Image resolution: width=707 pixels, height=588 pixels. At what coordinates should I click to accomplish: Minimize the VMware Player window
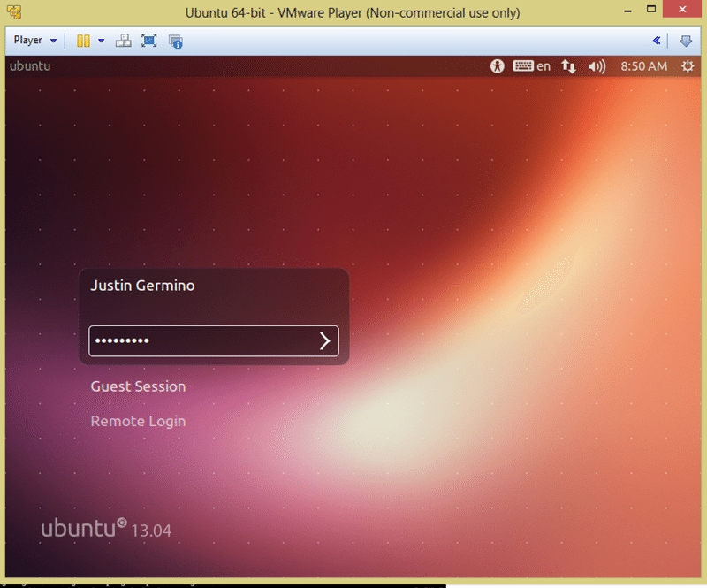627,11
